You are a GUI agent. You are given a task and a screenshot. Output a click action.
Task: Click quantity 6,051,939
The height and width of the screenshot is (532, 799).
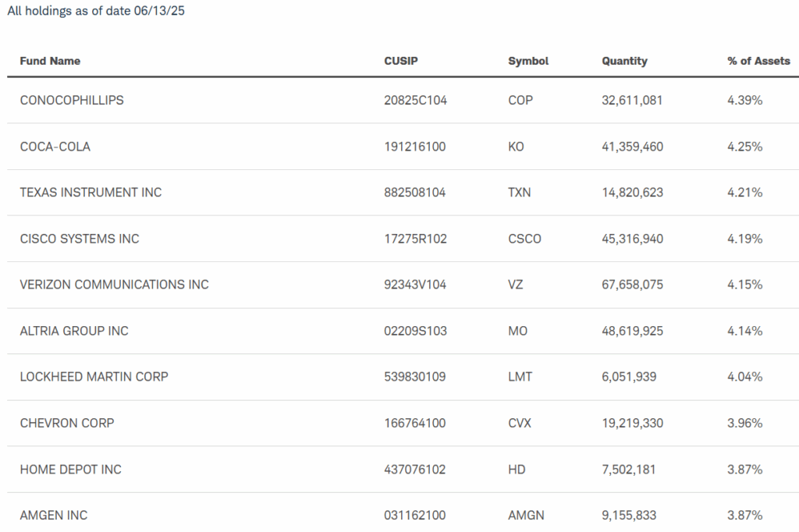click(x=629, y=377)
